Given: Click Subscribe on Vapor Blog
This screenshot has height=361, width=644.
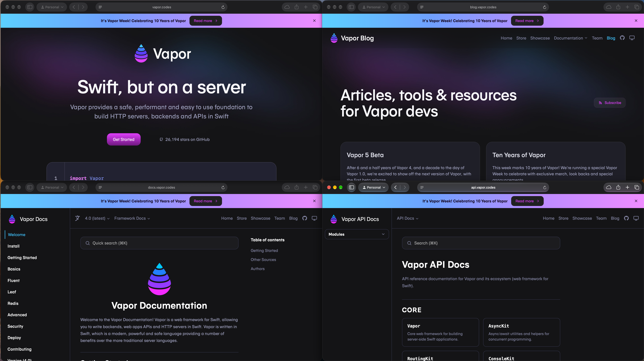Looking at the screenshot, I should 610,103.
